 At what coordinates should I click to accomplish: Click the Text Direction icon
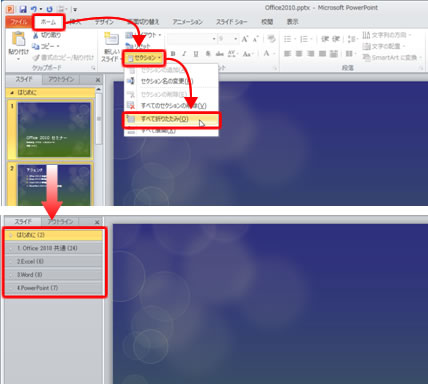366,35
